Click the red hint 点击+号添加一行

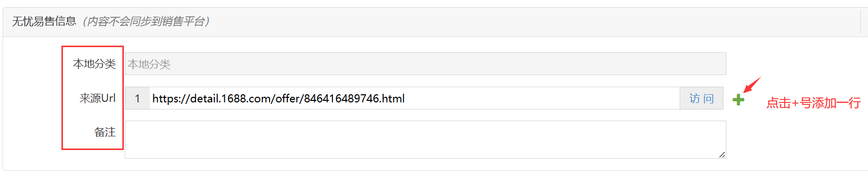click(x=813, y=103)
